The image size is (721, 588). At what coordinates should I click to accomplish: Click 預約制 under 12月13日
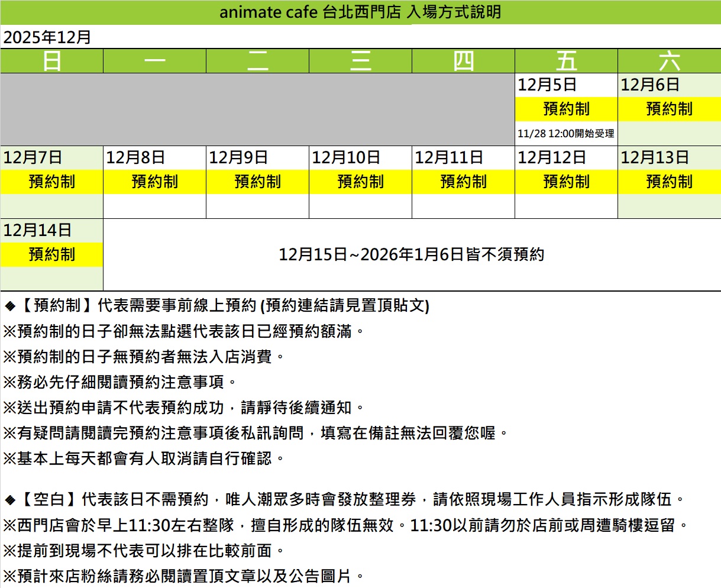point(670,182)
